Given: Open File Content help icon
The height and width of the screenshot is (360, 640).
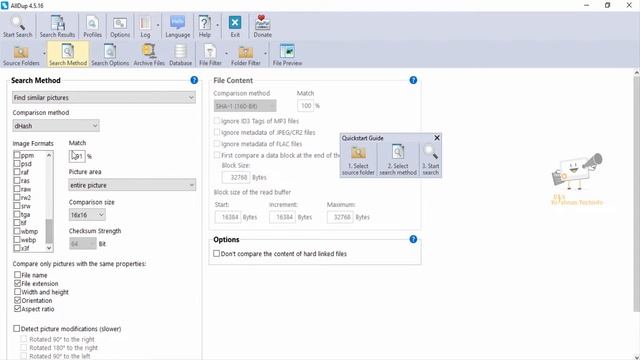Looking at the screenshot, I should (x=413, y=80).
